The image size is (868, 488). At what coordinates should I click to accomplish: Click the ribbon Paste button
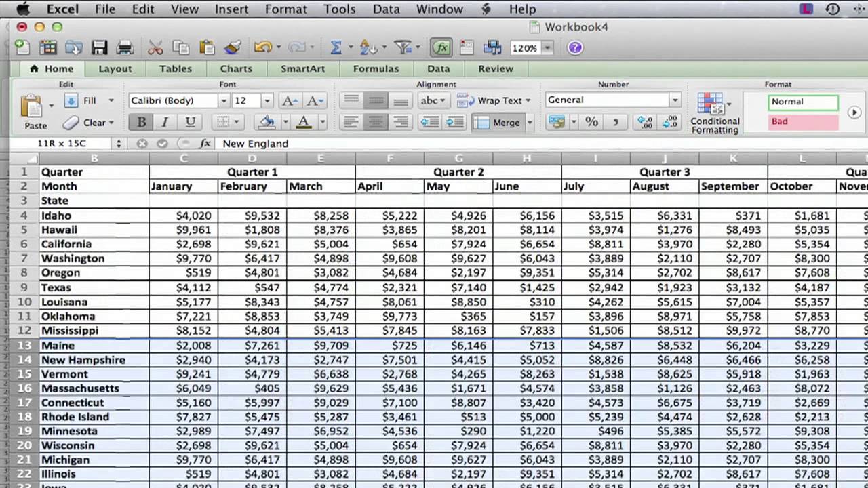[x=33, y=112]
